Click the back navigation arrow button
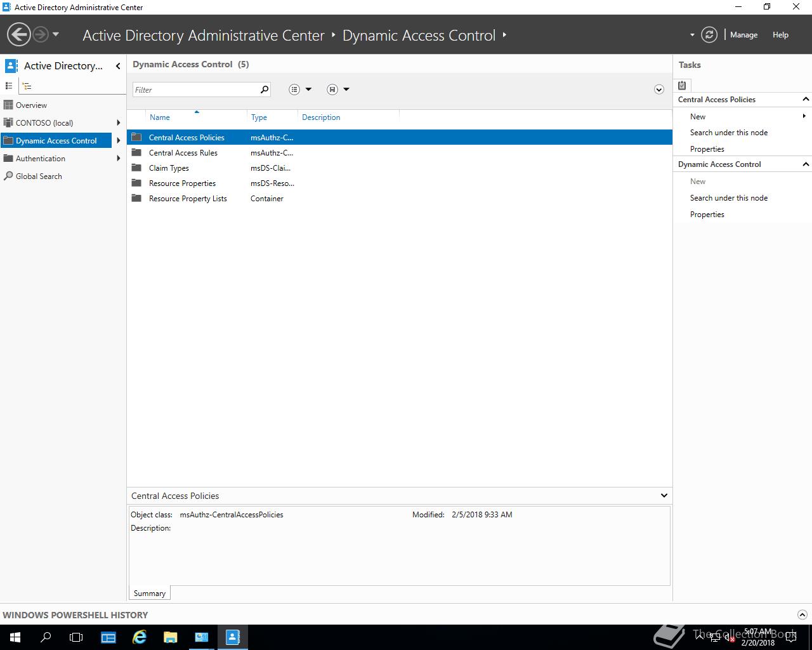Screen dimensions: 812x650 click(19, 34)
